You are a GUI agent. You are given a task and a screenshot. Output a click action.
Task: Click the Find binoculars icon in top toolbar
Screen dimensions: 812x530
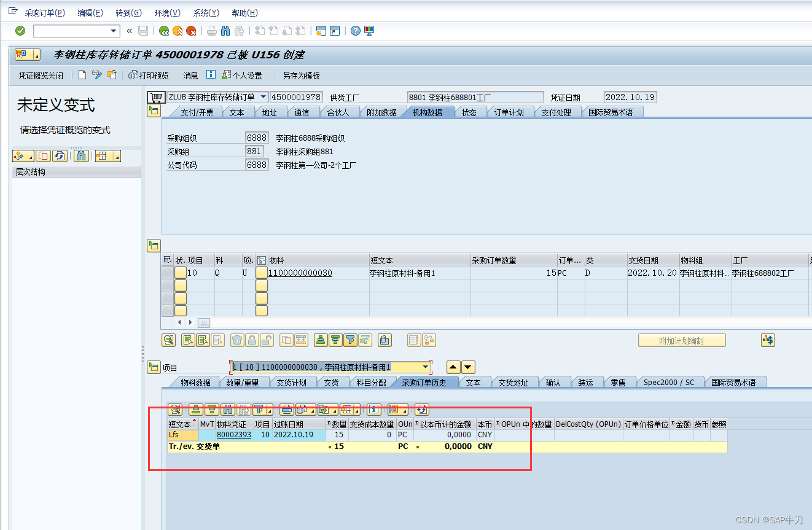[225, 31]
